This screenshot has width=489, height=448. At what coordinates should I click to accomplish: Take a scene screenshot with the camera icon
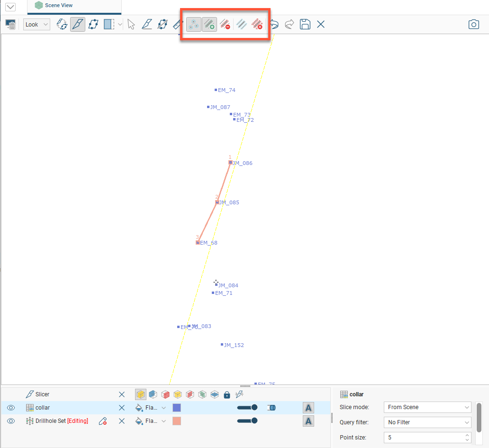coord(474,24)
